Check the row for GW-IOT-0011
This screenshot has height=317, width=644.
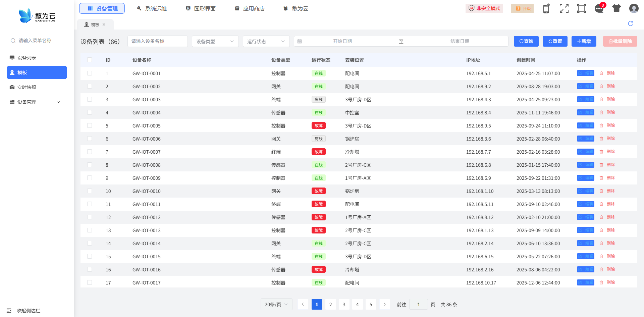click(x=90, y=204)
